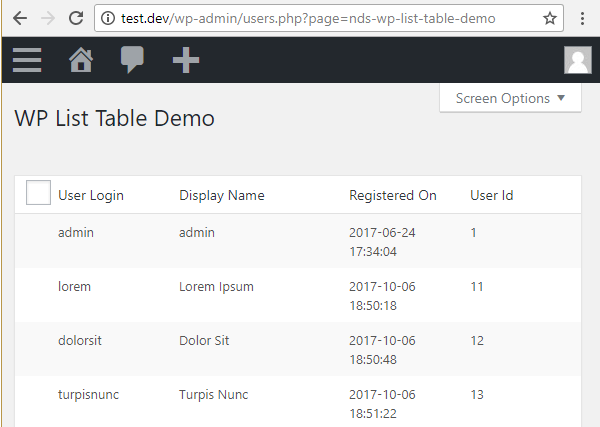Viewport: 600px width, 427px height.
Task: Click date 2017-10-06 18:50:48
Action: click(x=382, y=350)
